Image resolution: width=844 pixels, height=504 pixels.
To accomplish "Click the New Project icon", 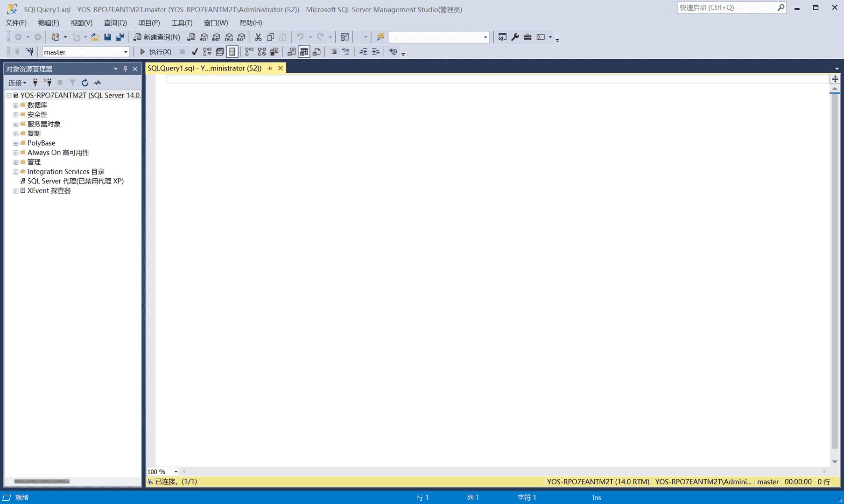I will [x=55, y=37].
